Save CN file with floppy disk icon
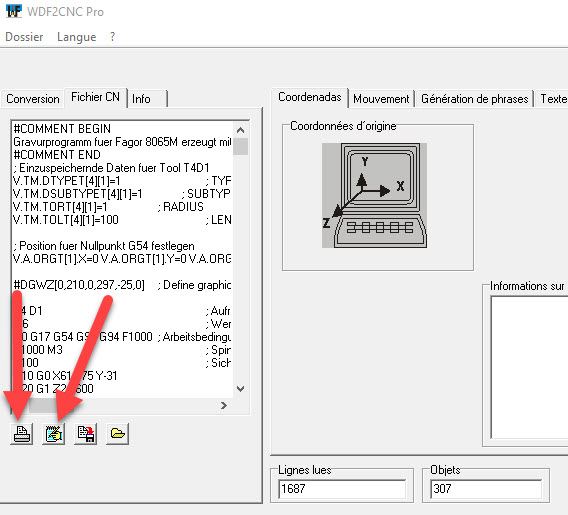 click(x=86, y=434)
